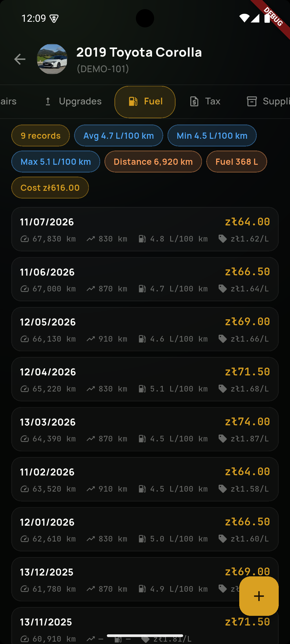Image resolution: width=290 pixels, height=644 pixels.
Task: Tap the fuel pump icon in Fuel tab
Action: click(x=133, y=101)
